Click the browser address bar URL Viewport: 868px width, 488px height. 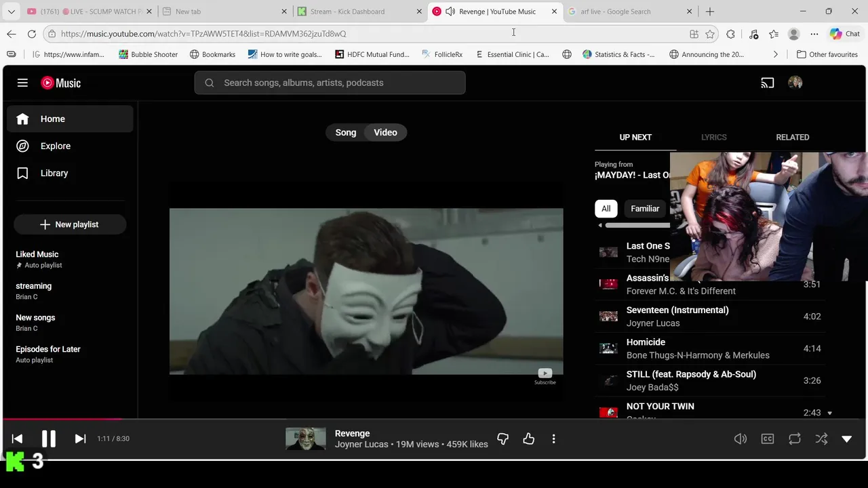point(203,34)
